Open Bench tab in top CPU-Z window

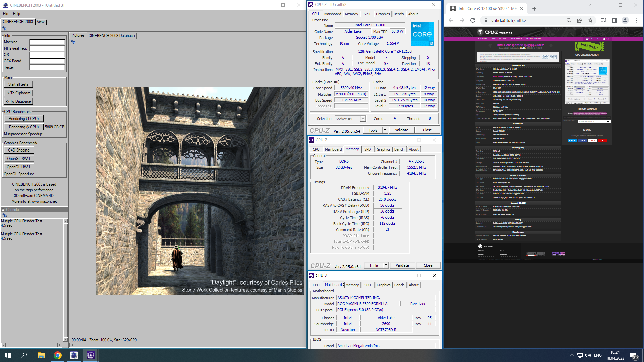coord(399,14)
